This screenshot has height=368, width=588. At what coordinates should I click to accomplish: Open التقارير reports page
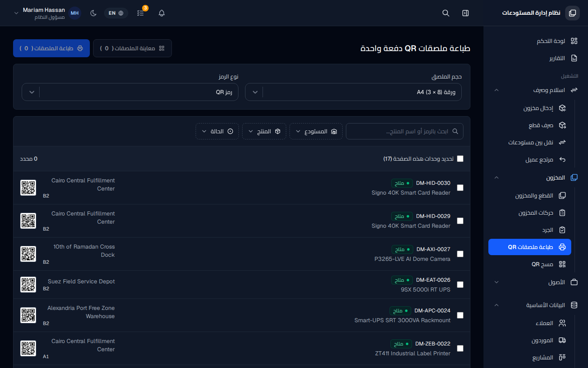[535, 58]
